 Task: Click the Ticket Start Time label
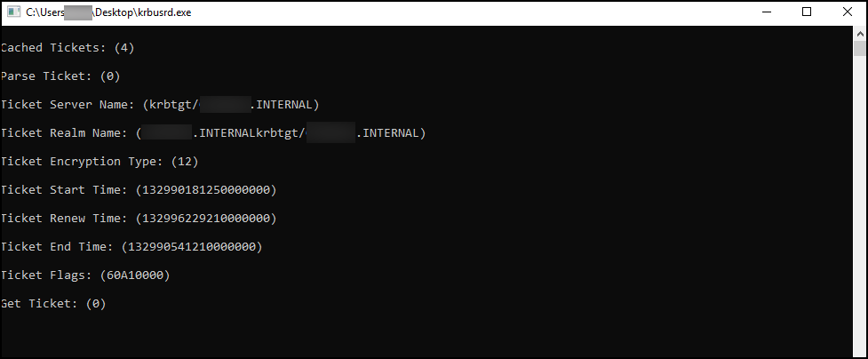point(65,190)
